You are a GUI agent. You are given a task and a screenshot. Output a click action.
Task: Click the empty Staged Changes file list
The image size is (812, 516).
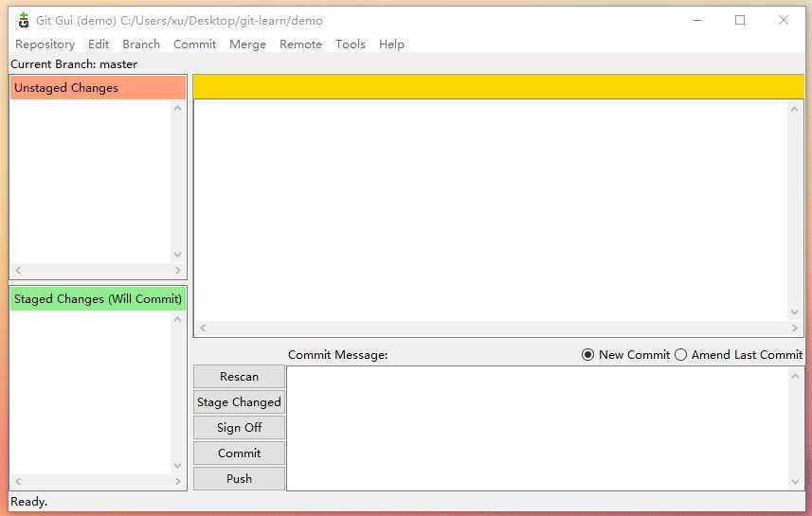pos(91,392)
